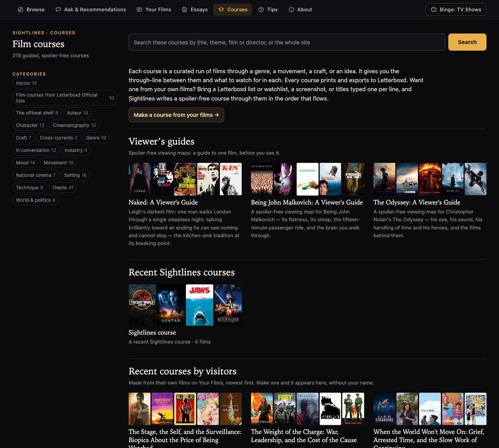Open Naked: A Viewer's Guide title
This screenshot has width=499, height=448.
pos(163,202)
